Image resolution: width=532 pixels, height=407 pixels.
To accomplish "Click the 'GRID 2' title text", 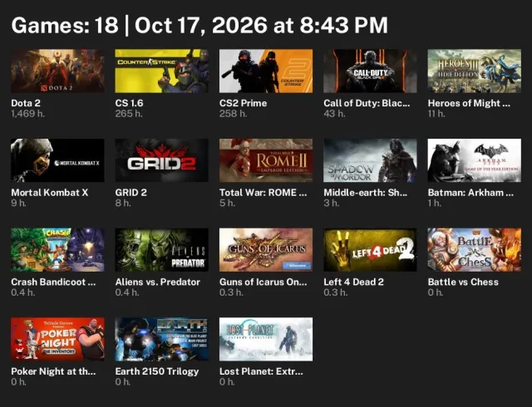I will point(131,193).
